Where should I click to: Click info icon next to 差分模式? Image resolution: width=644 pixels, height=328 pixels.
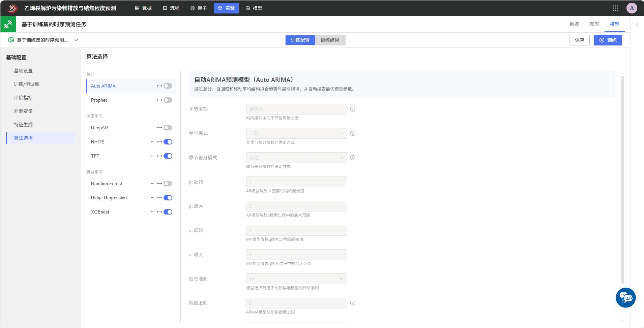click(353, 133)
